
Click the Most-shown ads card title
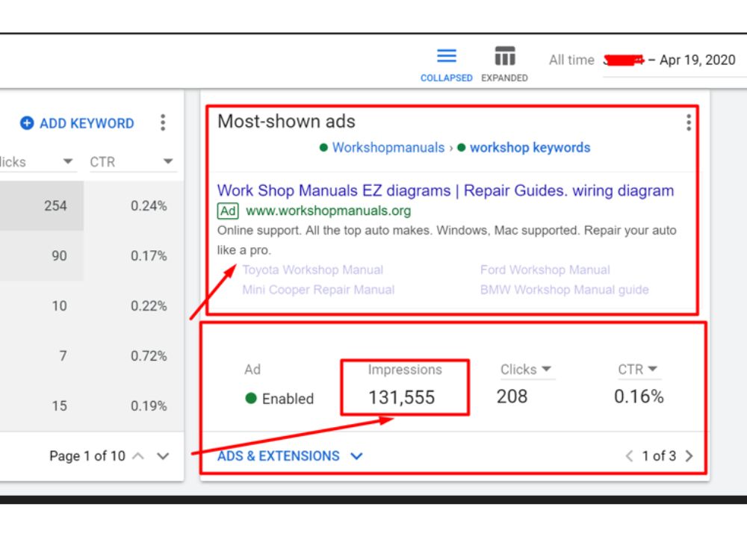coord(286,122)
